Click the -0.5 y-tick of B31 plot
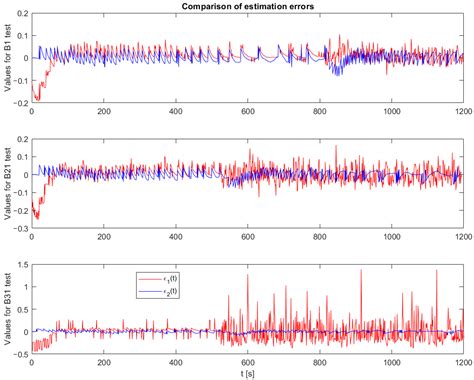The width and height of the screenshot is (474, 380). tap(21, 354)
